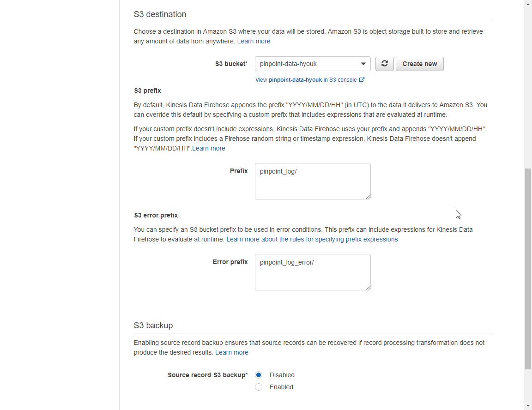Click the Prefix textarea resize handle
This screenshot has width=532, height=410.
click(x=368, y=196)
